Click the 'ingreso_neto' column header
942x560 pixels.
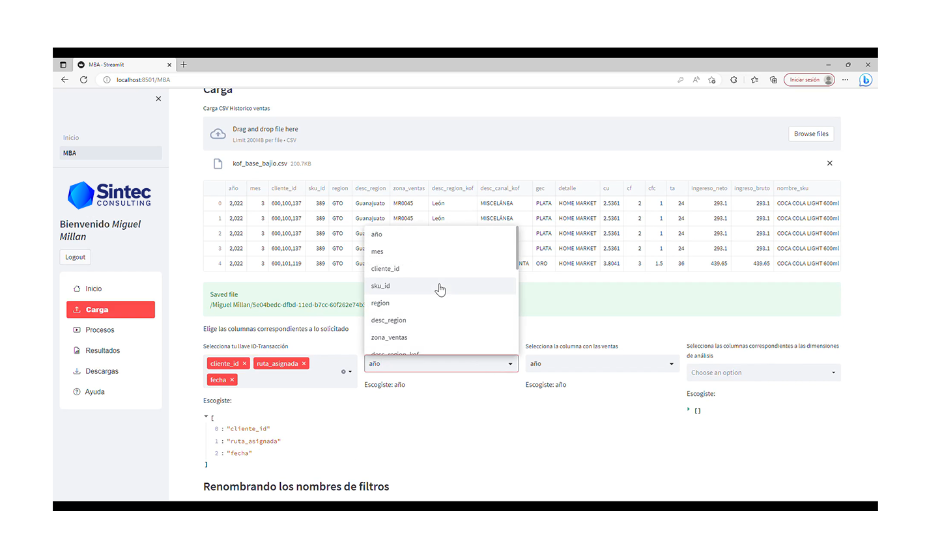709,188
